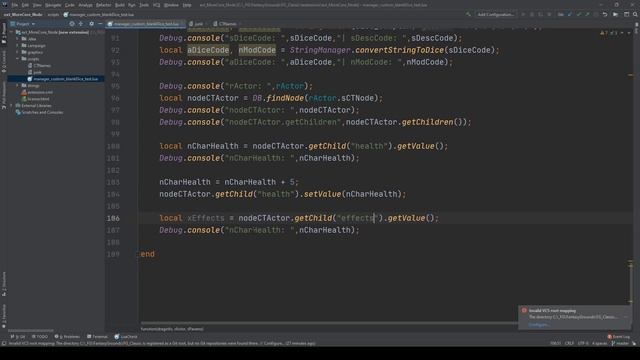Screen dimensions: 640x360
Task: Expand the .idea folder
Action: coord(18,39)
